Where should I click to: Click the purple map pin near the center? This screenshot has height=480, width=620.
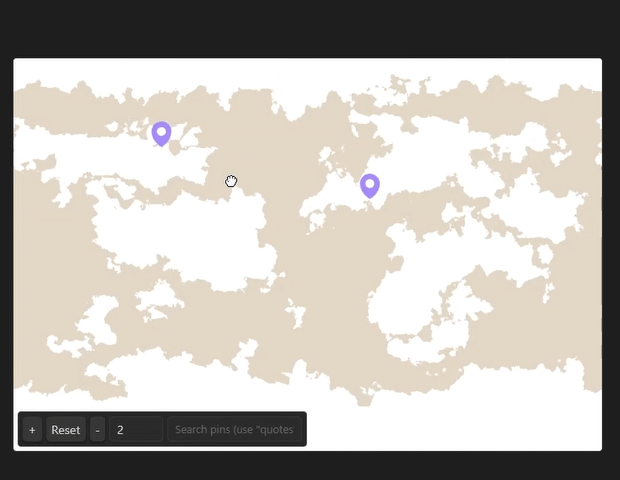click(x=370, y=186)
